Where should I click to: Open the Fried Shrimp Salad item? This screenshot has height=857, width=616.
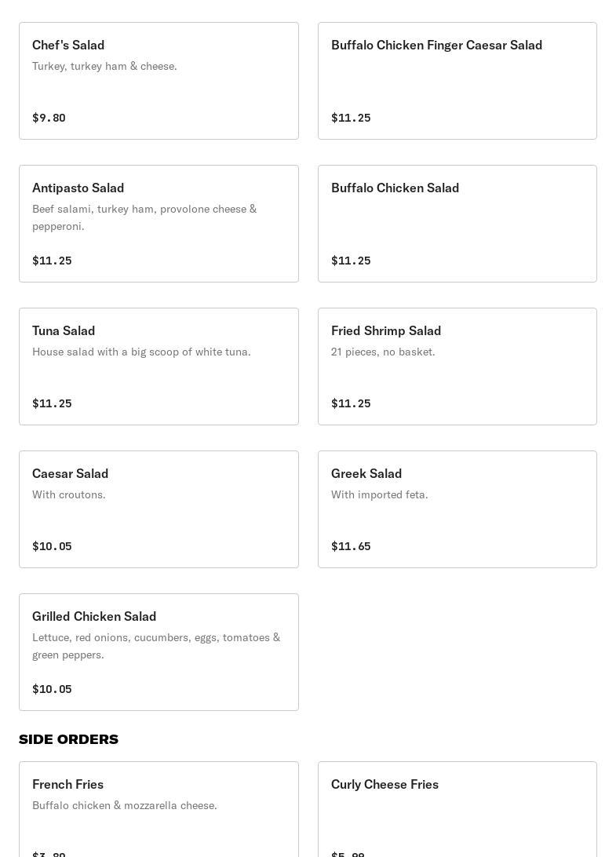pos(457,367)
